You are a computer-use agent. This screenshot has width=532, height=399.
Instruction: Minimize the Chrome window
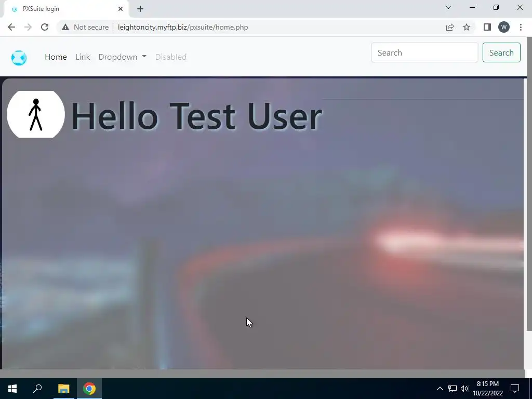pyautogui.click(x=472, y=7)
